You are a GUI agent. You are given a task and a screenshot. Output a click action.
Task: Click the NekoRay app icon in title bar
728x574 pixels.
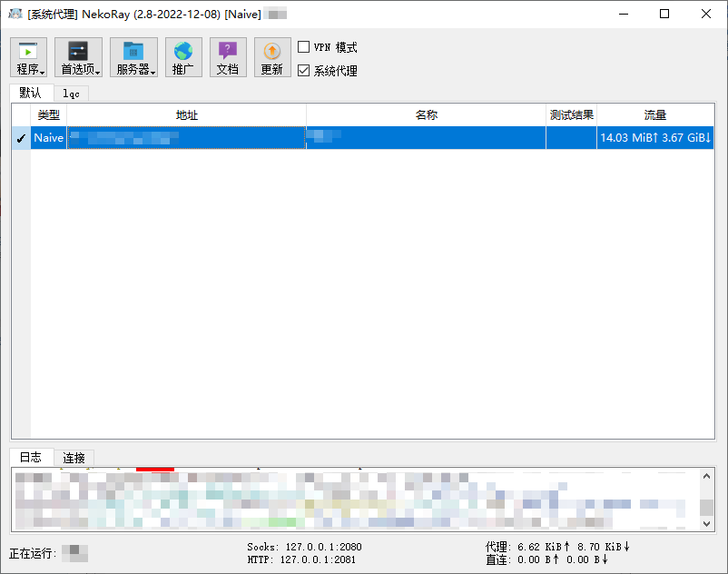coord(15,14)
